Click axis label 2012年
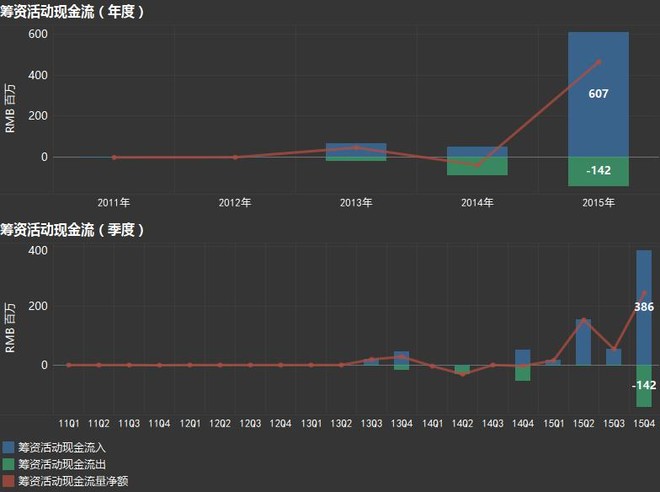 pos(235,203)
